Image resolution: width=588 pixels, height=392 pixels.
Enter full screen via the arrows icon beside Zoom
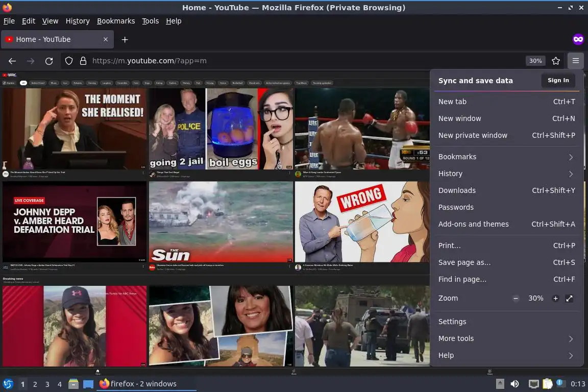(x=569, y=299)
